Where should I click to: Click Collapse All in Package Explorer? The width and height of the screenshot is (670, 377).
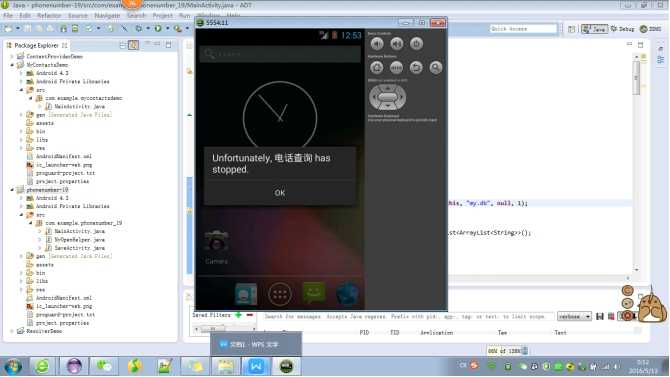[122, 45]
